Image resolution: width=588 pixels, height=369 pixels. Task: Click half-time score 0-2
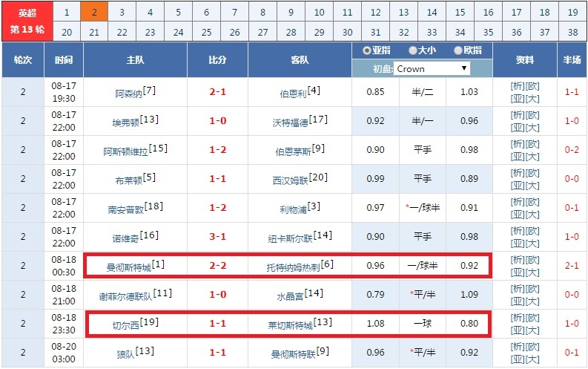click(x=572, y=150)
